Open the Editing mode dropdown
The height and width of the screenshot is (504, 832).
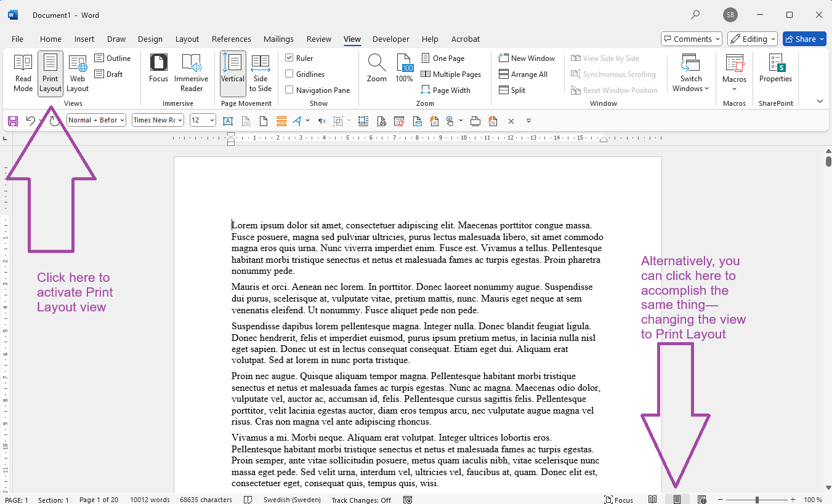(x=753, y=39)
